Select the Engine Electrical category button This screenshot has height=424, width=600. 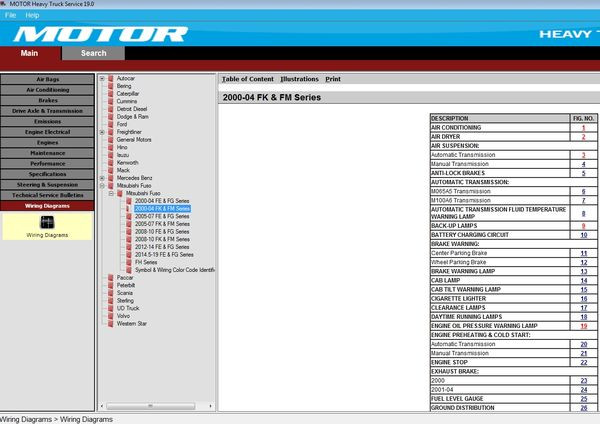47,132
